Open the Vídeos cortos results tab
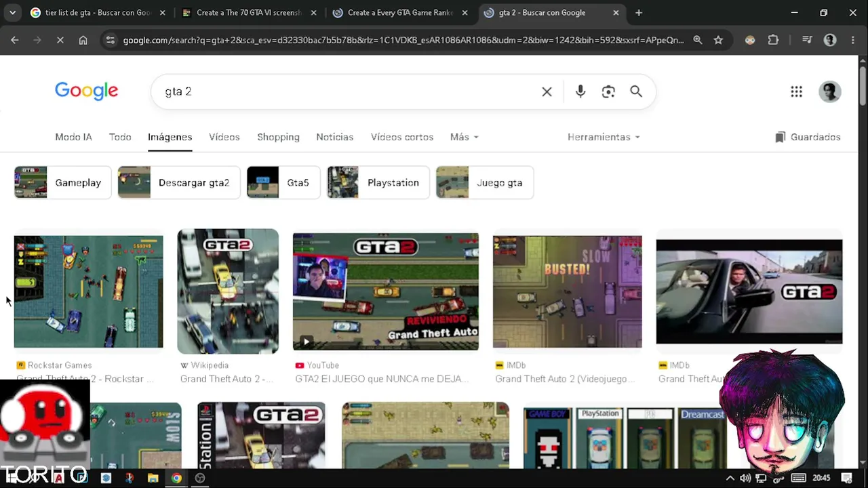Viewport: 868px width, 488px height. [x=402, y=137]
